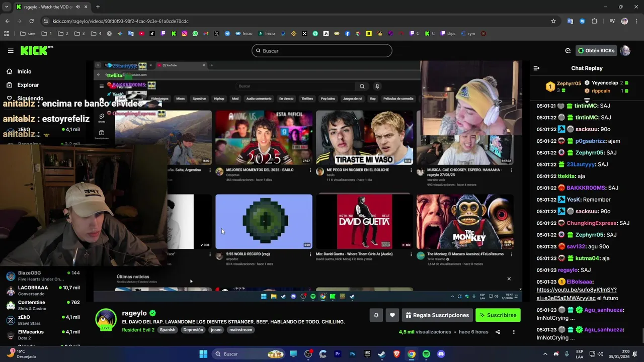Bookmark this page with the star icon
The width and height of the screenshot is (644, 362).
pos(553,21)
